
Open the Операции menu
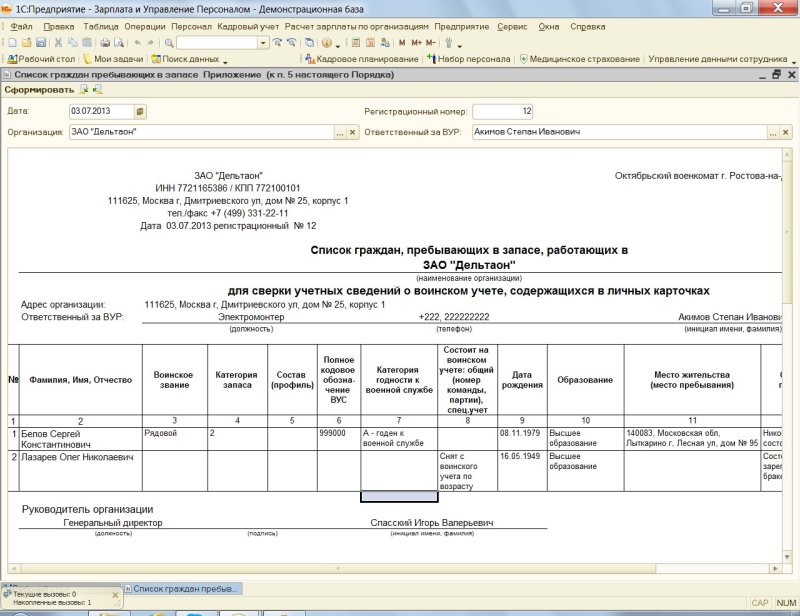click(145, 27)
